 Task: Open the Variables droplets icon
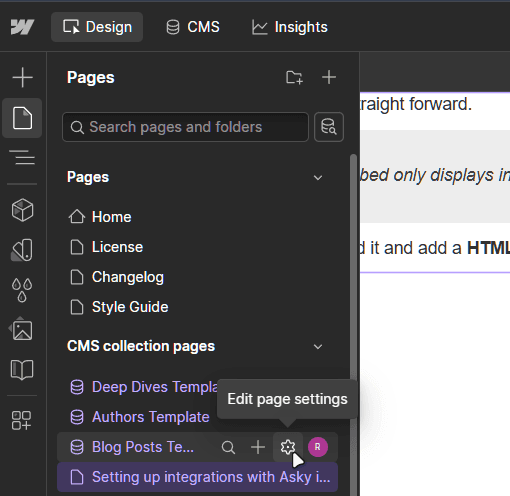point(22,290)
